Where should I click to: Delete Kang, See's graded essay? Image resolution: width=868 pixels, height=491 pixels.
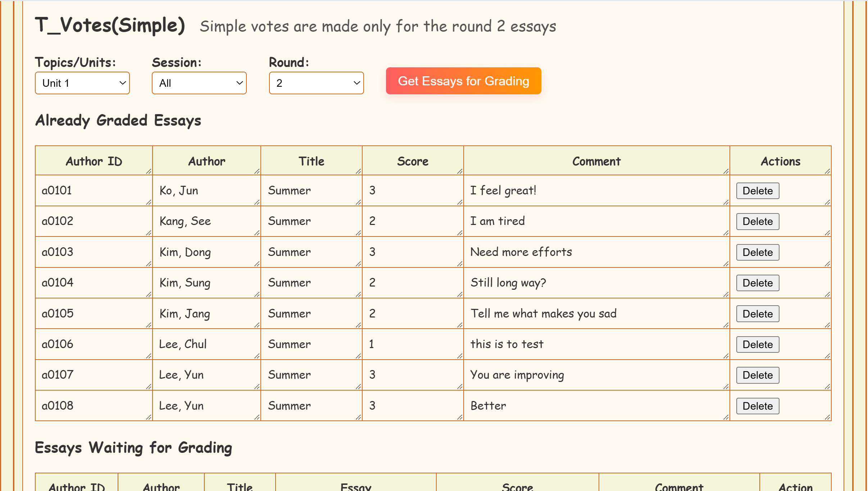point(757,221)
